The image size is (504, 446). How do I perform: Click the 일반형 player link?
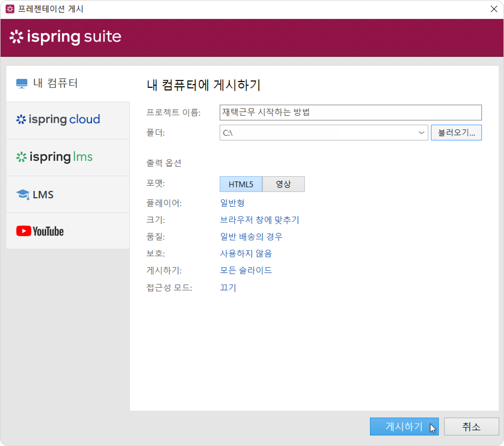pyautogui.click(x=232, y=203)
